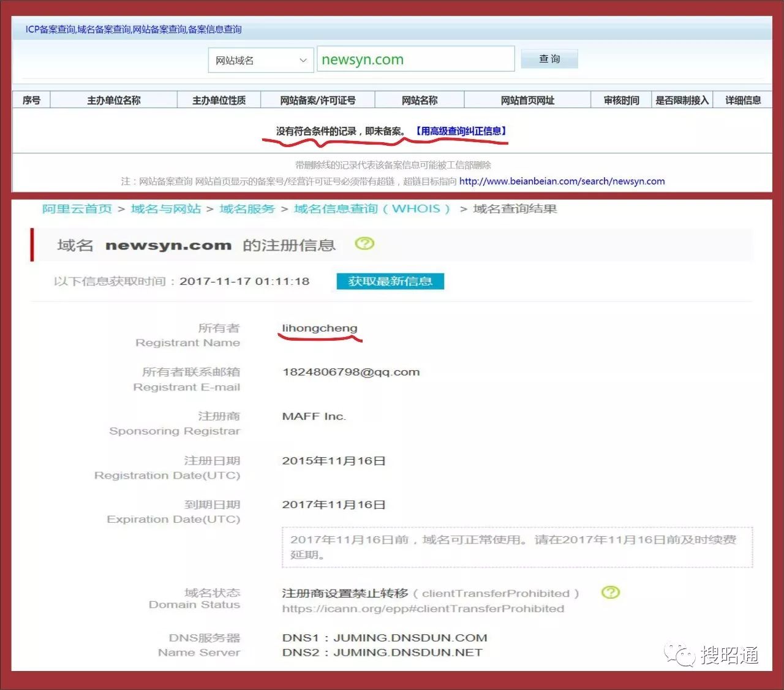This screenshot has width=784, height=690.
Task: Select registrant name lihongcheng
Action: [320, 328]
